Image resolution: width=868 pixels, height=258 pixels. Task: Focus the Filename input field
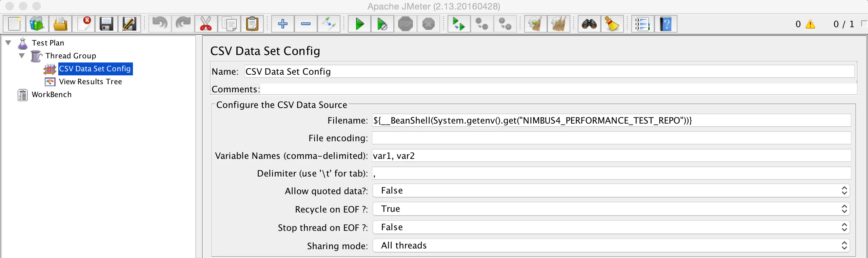611,121
